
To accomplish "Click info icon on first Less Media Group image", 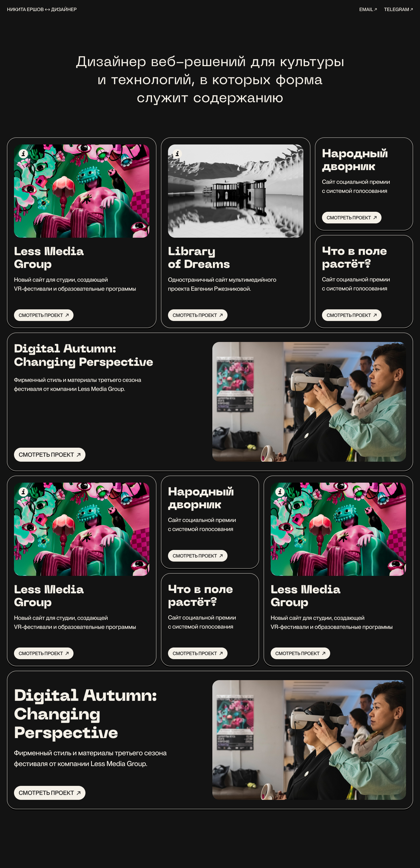I will [x=23, y=154].
